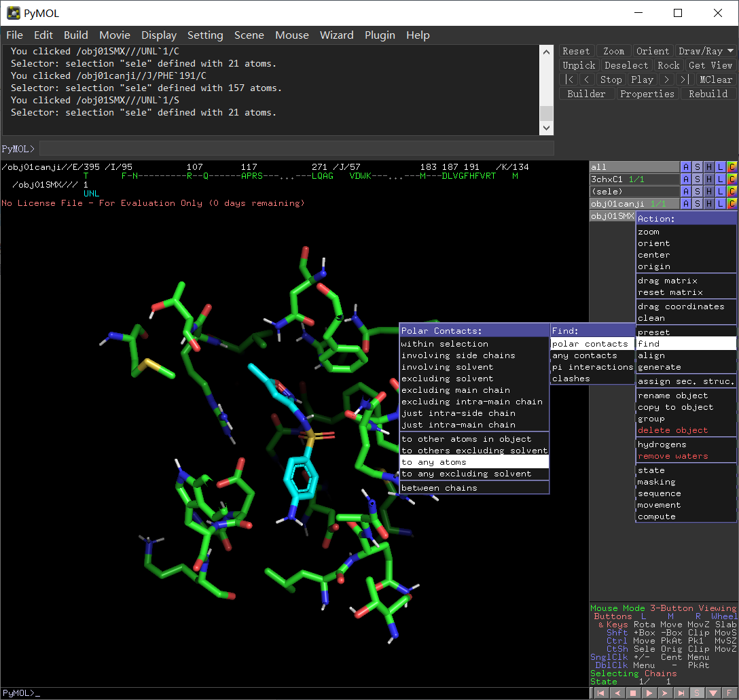Screen dimensions: 739x700
Task: Open Hide menu (H) for 3chxC1
Action: click(709, 179)
